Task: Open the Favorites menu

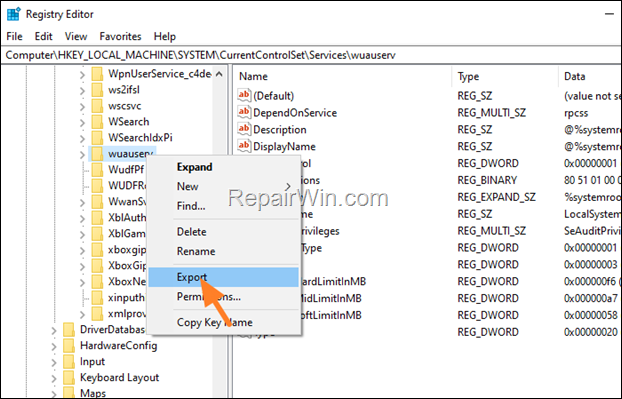Action: (120, 36)
